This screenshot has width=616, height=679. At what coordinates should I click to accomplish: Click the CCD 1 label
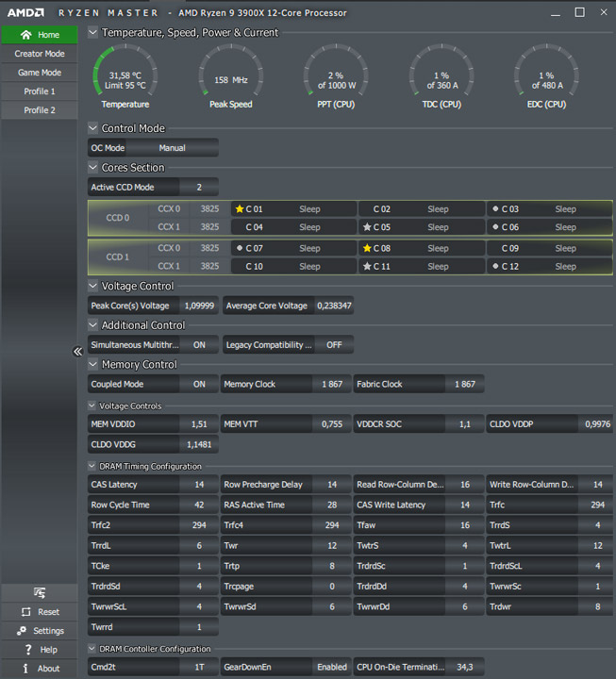(x=118, y=257)
